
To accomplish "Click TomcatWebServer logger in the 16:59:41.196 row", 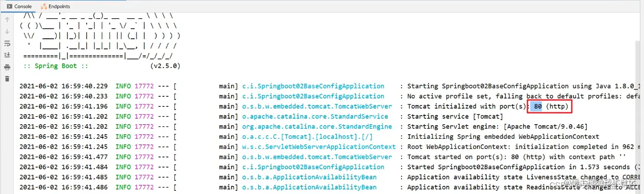I will [x=317, y=106].
